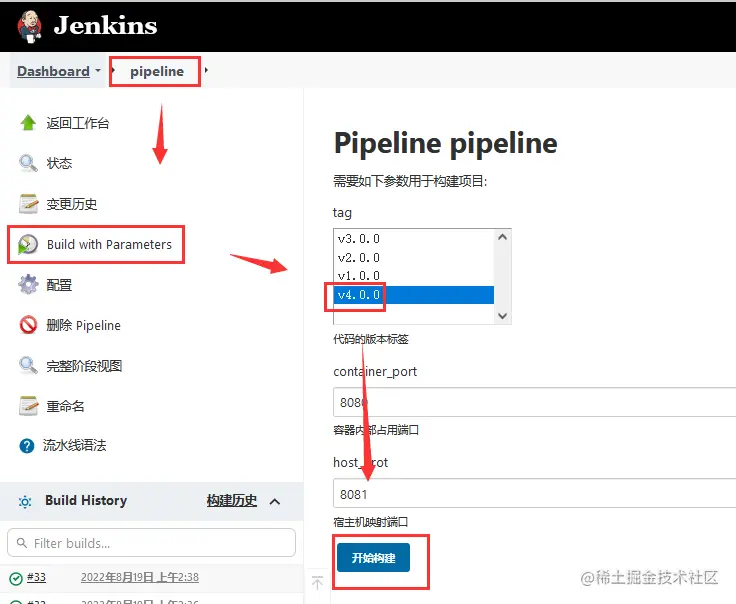
Task: Click the 代码的版本标签 description text
Action: click(x=371, y=339)
